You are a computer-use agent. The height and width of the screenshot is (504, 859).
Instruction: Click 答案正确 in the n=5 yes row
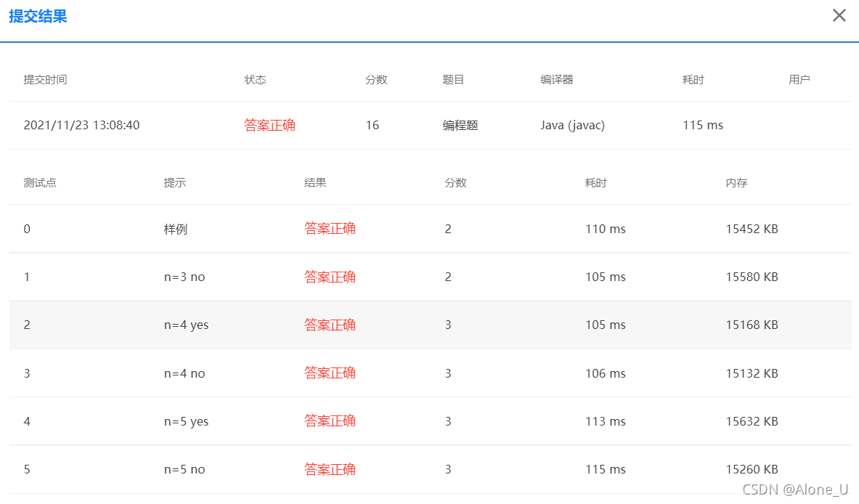click(330, 420)
